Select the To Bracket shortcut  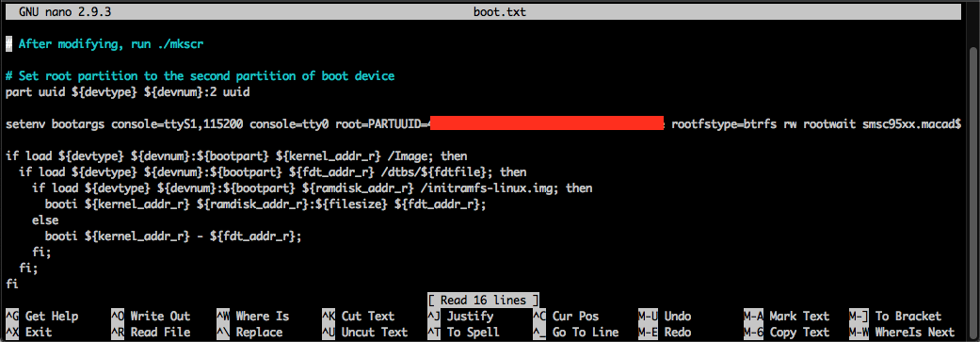(x=895, y=317)
